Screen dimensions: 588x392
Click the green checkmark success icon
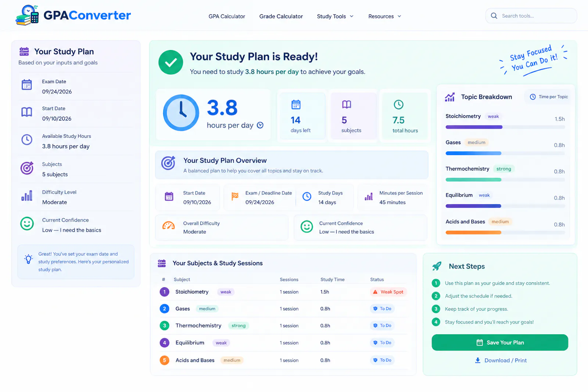(171, 62)
